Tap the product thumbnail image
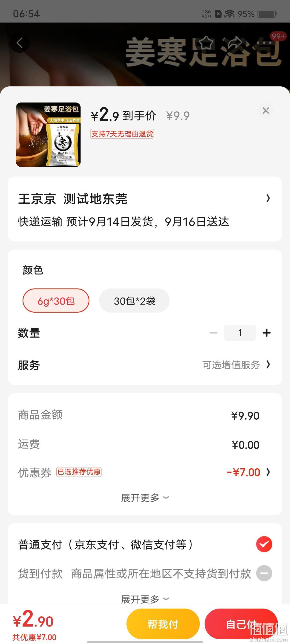This screenshot has width=290, height=644. 48,135
